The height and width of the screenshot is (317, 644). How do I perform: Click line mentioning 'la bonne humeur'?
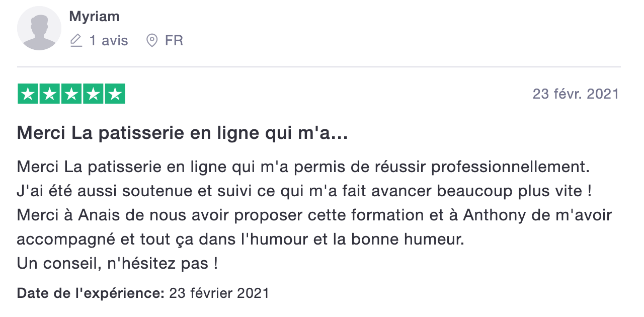[240, 240]
